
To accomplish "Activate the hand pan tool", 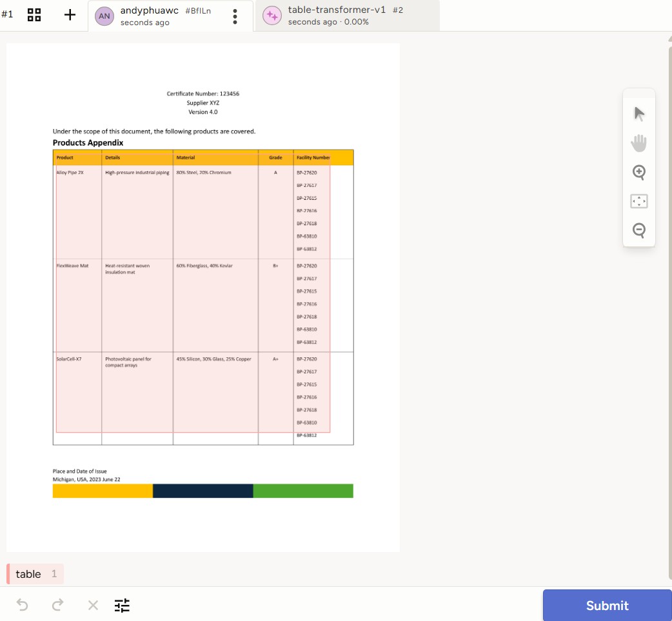I will coord(639,143).
